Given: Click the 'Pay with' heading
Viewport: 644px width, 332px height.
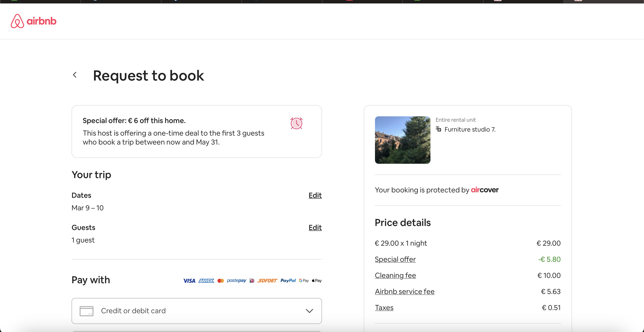Looking at the screenshot, I should 91,280.
